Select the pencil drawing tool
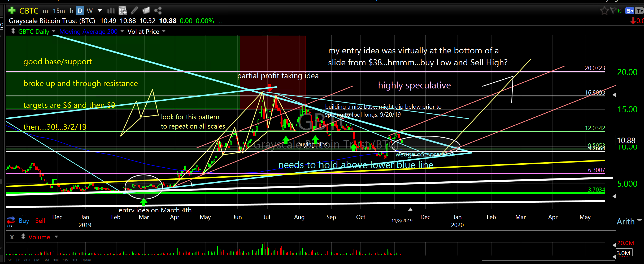Viewport: 644px width, 264px height. (134, 11)
